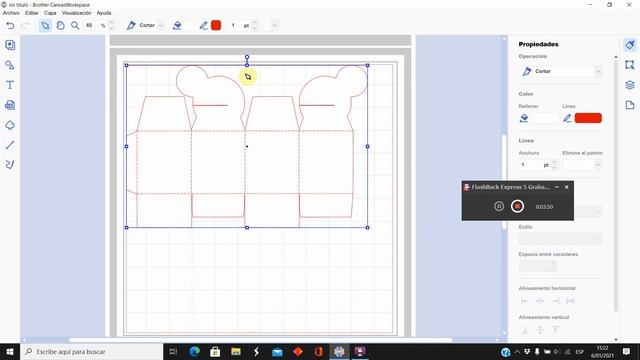Click the align center horizontal icon
This screenshot has height=360, width=640.
(540, 301)
